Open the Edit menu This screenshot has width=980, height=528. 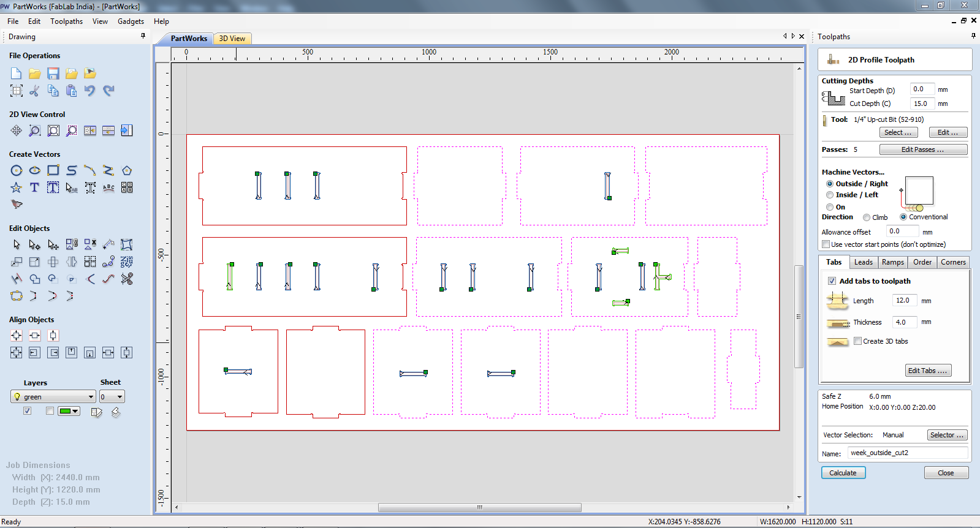click(x=34, y=21)
